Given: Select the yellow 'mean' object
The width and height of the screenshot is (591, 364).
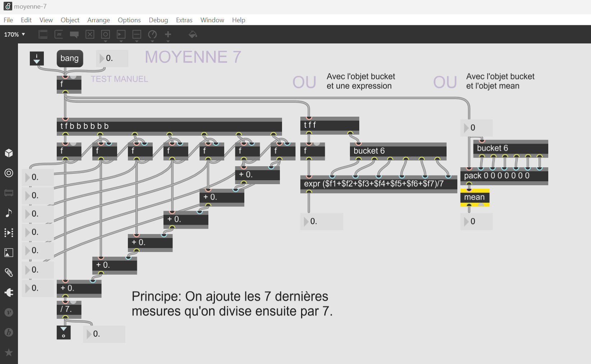Looking at the screenshot, I should click(475, 197).
